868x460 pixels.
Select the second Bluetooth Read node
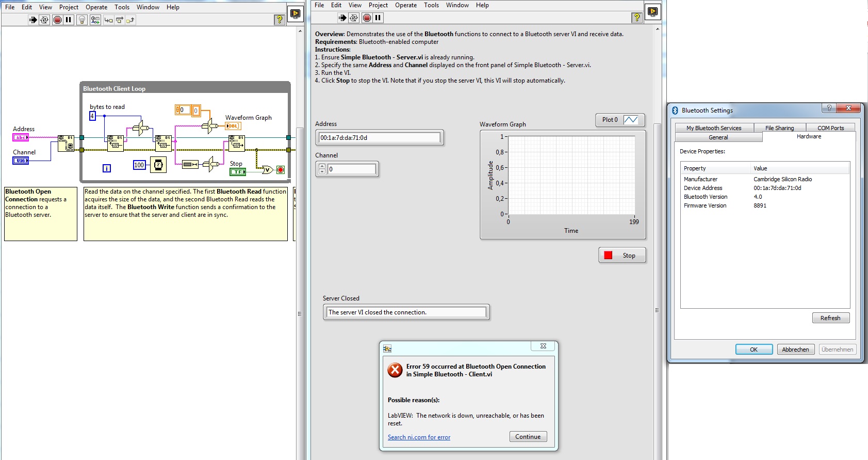click(163, 143)
